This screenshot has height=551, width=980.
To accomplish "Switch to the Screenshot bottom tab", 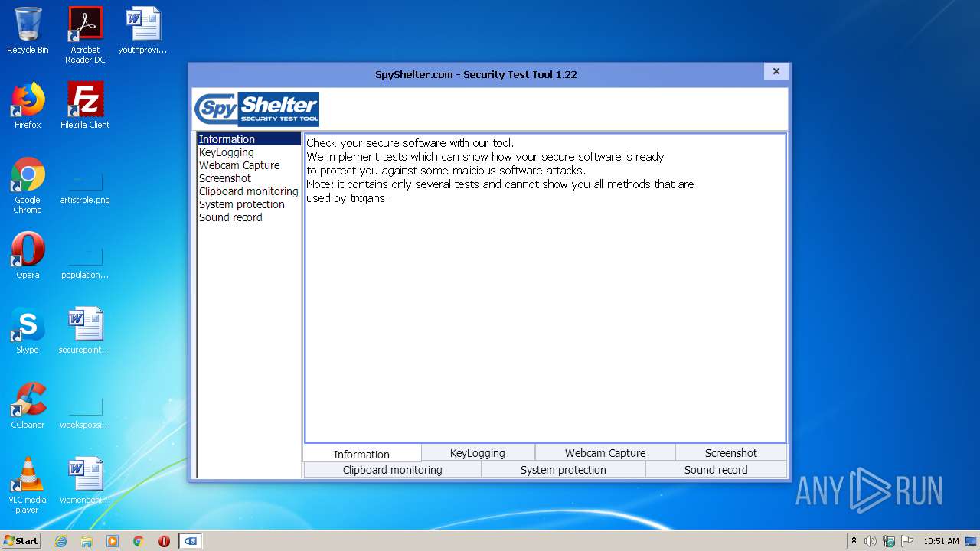I will pos(730,452).
